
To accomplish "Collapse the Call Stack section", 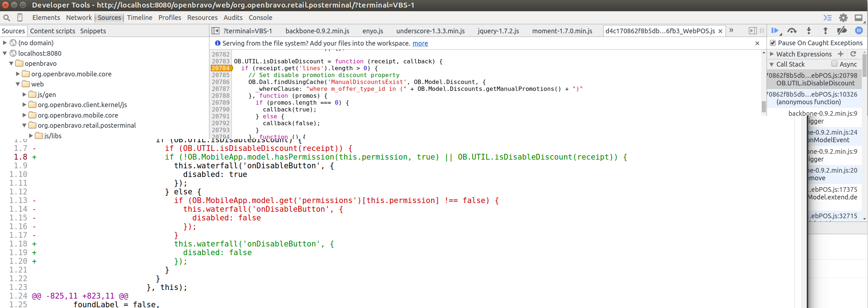I will pyautogui.click(x=772, y=64).
